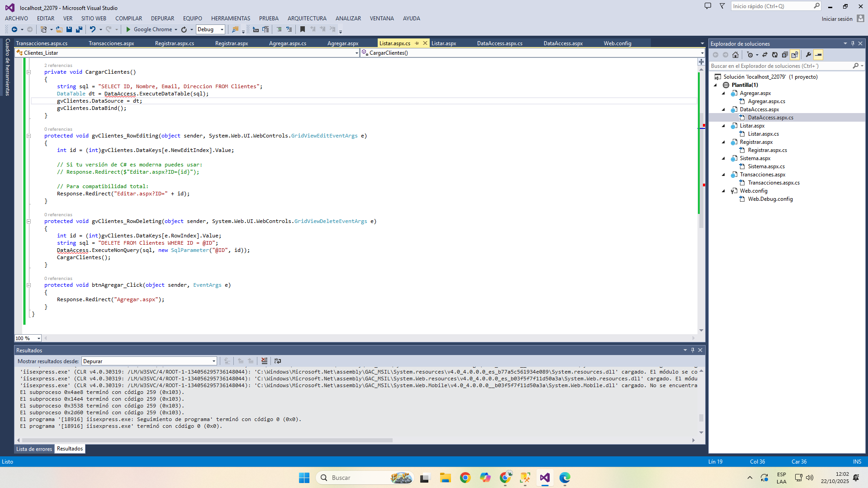Collapse the Listar.aspx tree node

[723, 126]
